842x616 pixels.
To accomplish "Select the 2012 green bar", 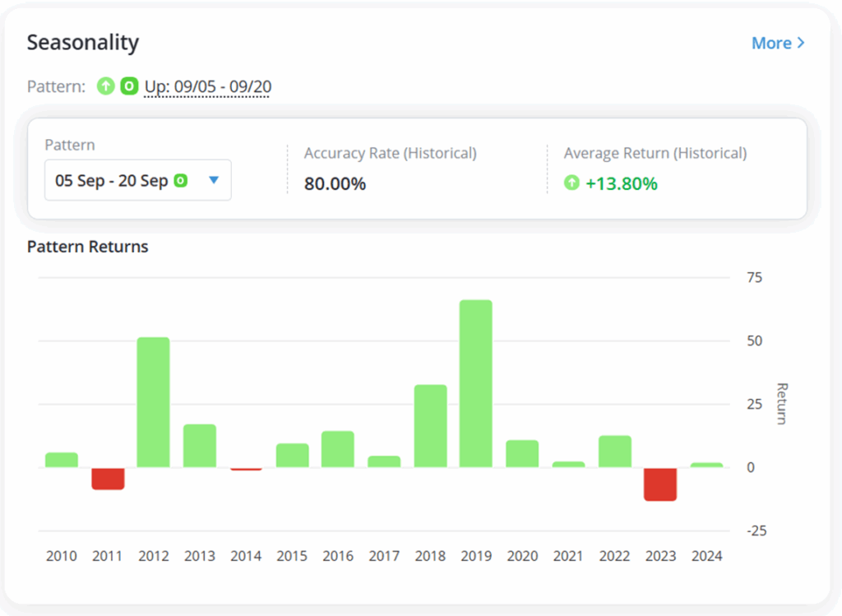I will tap(154, 402).
